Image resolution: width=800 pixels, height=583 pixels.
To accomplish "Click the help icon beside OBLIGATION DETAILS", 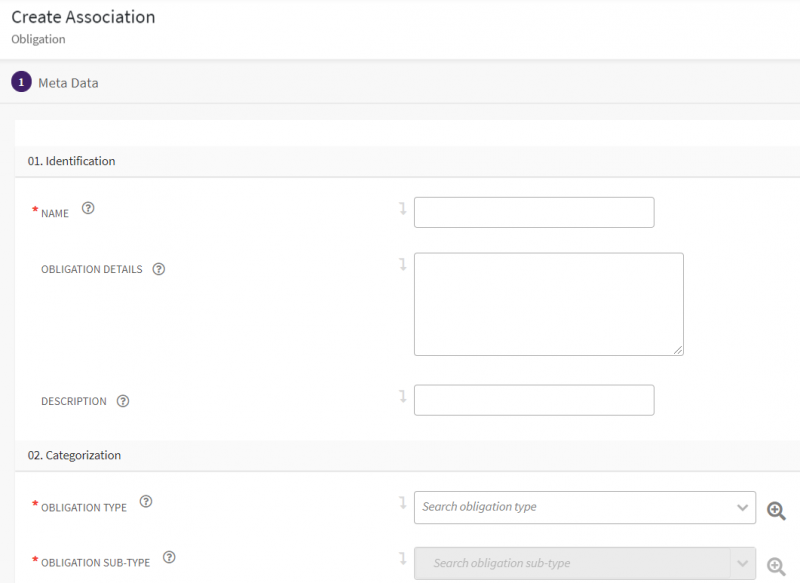I will (159, 268).
